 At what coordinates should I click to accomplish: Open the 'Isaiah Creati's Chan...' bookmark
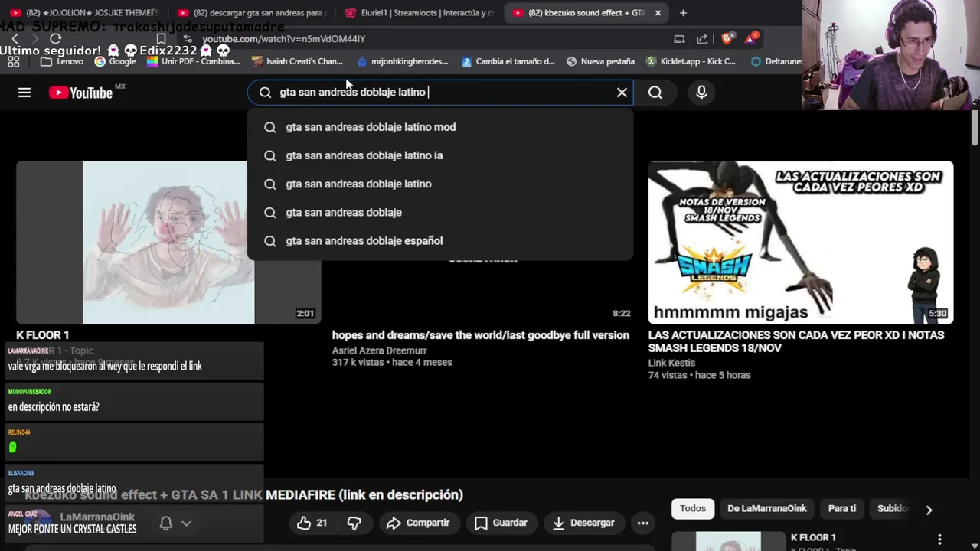pos(297,61)
